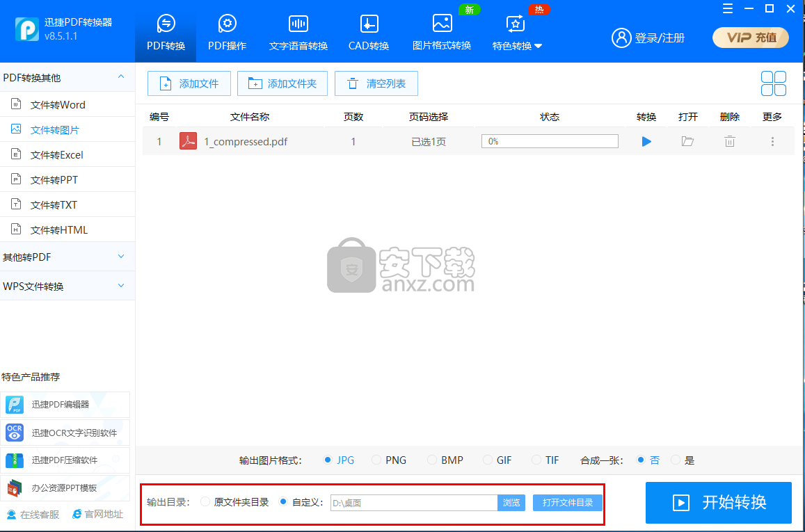Screen dimensions: 805x532
Task: Open the 文字语音转换 tab
Action: (298, 32)
